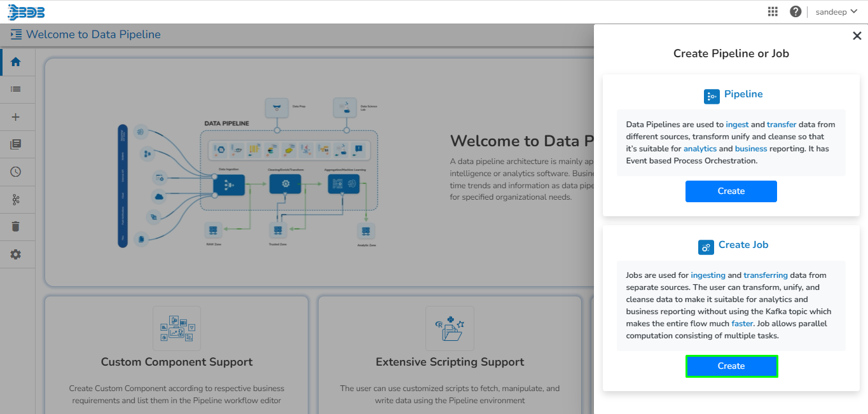Click the BDB logo in header
Screen dimensions: 868x414
(x=26, y=11)
